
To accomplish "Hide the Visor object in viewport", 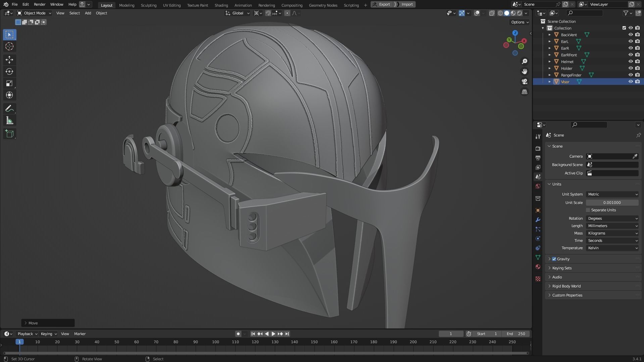I will click(x=631, y=82).
